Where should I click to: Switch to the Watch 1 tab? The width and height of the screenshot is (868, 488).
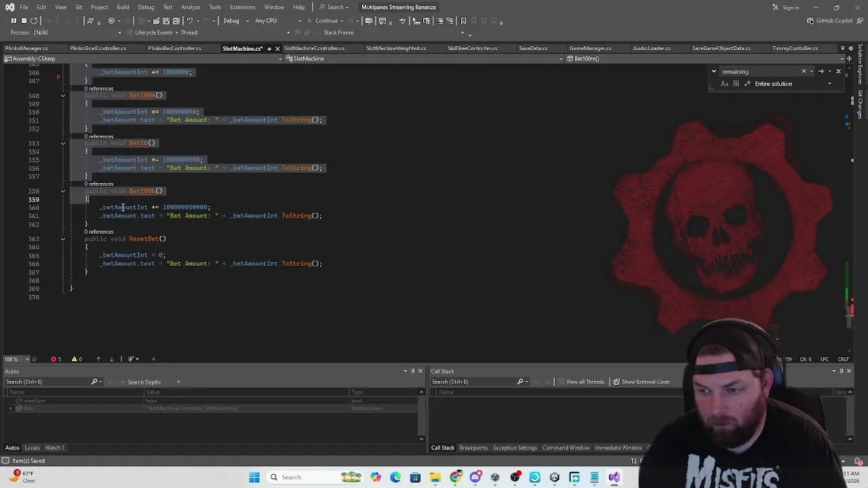[x=54, y=448]
